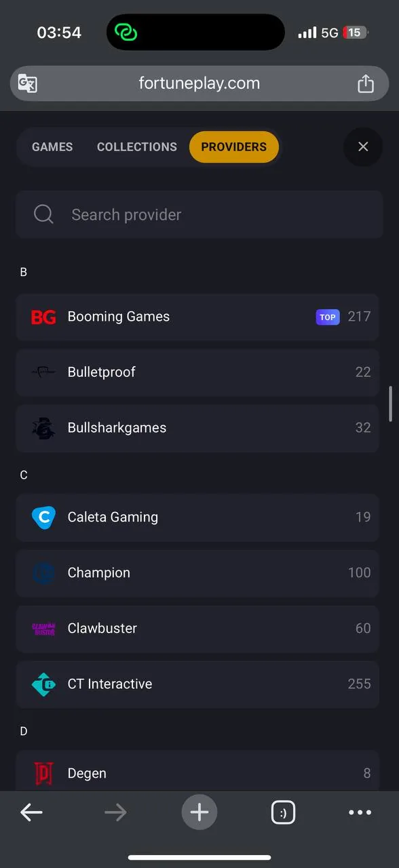This screenshot has height=868, width=399.
Task: Close the providers panel with X
Action: [363, 146]
